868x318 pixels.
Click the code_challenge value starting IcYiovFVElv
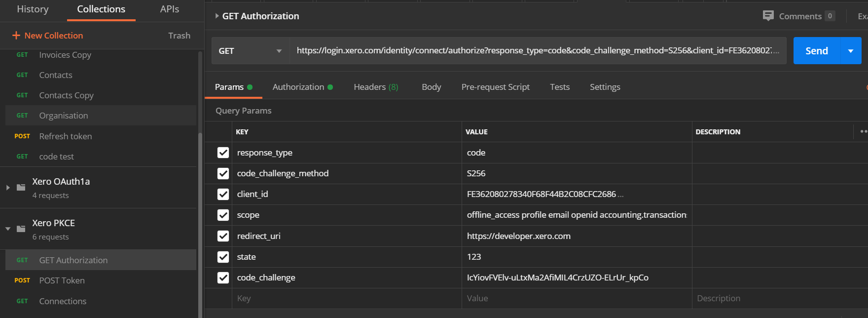577,278
